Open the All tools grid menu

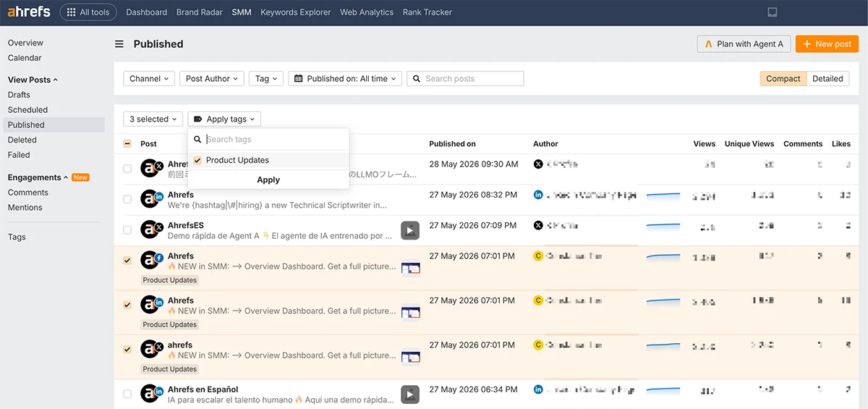coord(88,12)
